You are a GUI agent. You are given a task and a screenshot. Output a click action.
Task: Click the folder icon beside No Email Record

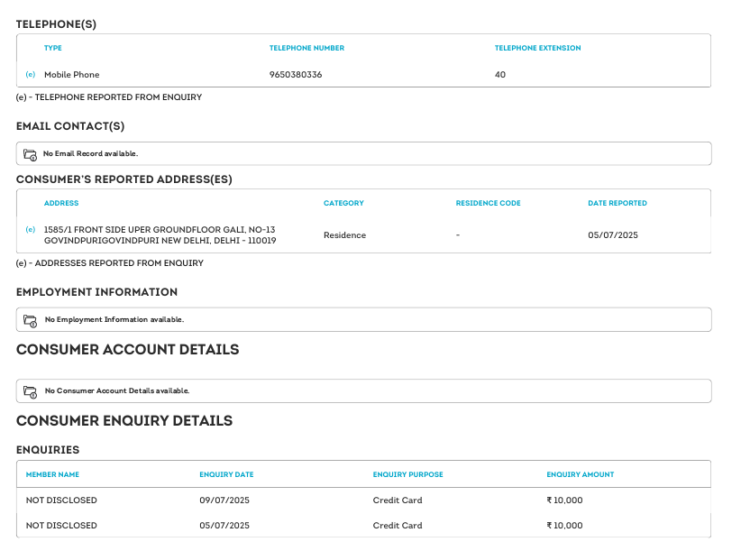coord(30,154)
